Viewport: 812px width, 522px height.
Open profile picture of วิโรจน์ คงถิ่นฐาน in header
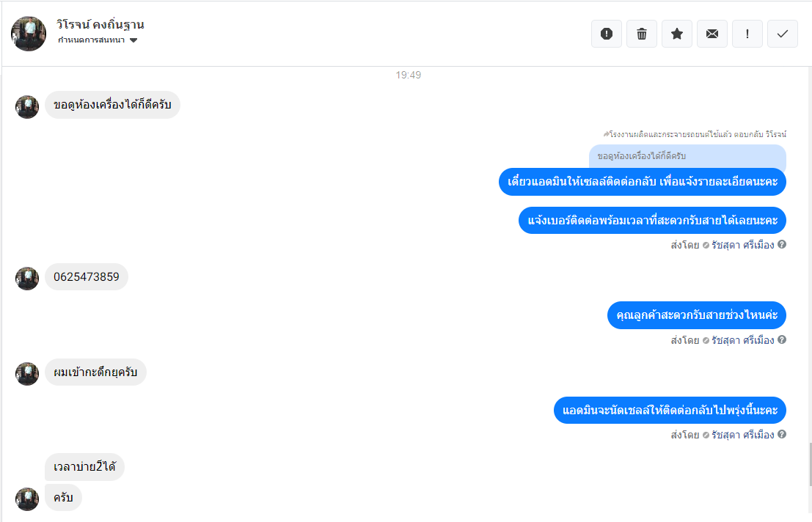coord(29,34)
